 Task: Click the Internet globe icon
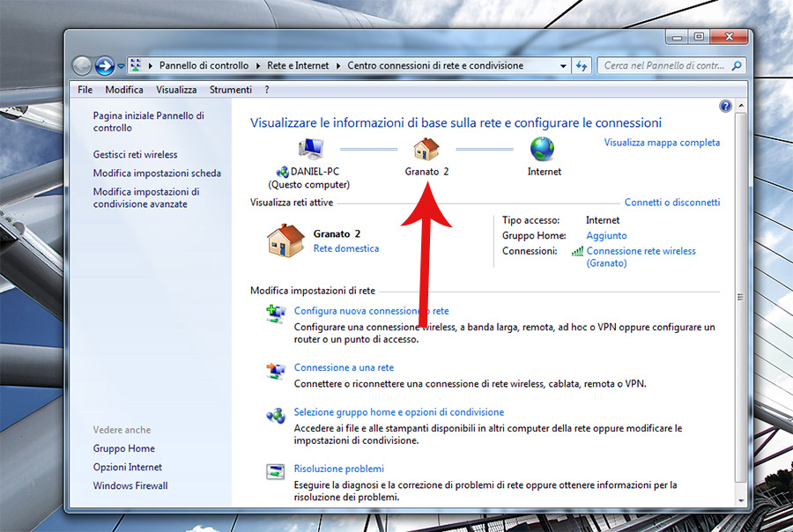coord(543,147)
